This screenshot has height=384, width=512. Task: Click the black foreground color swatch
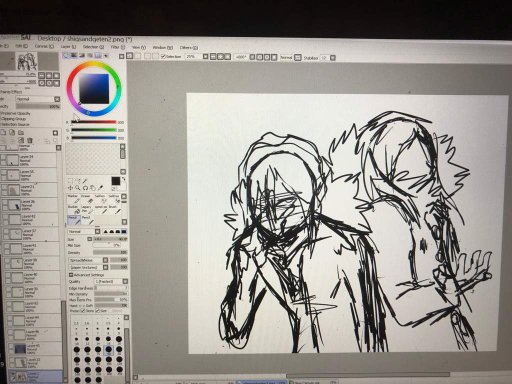tap(115, 181)
